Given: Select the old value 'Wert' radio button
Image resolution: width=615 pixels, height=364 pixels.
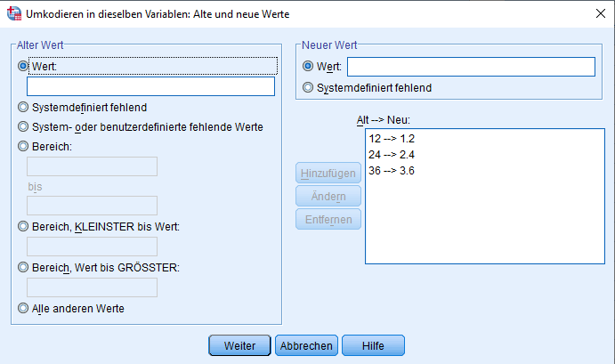Looking at the screenshot, I should (23, 66).
